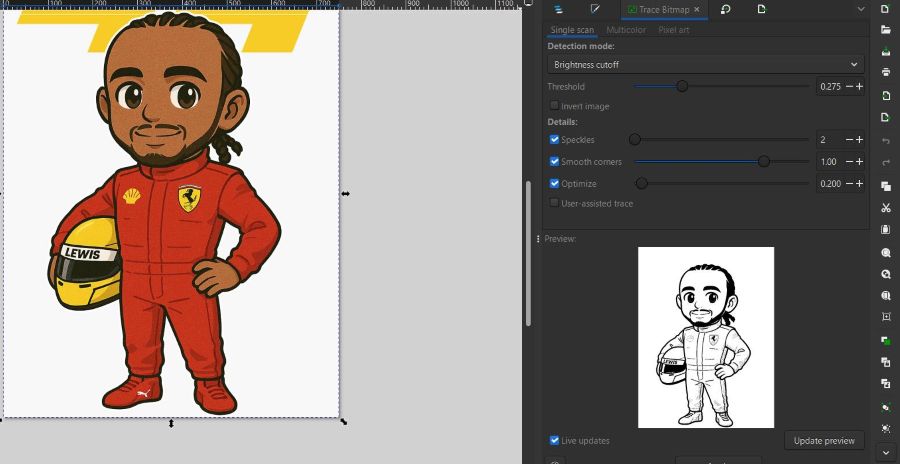Click the Undo arrow icon

pos(886,141)
